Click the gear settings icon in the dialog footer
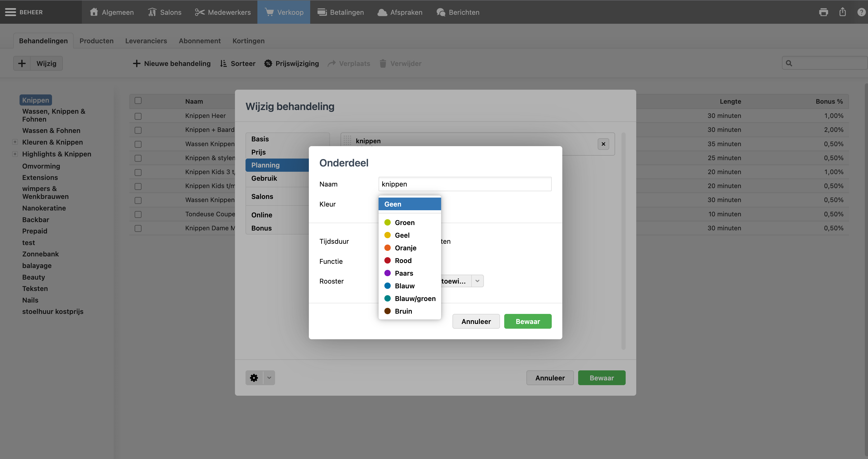Viewport: 868px width, 459px height. click(254, 378)
